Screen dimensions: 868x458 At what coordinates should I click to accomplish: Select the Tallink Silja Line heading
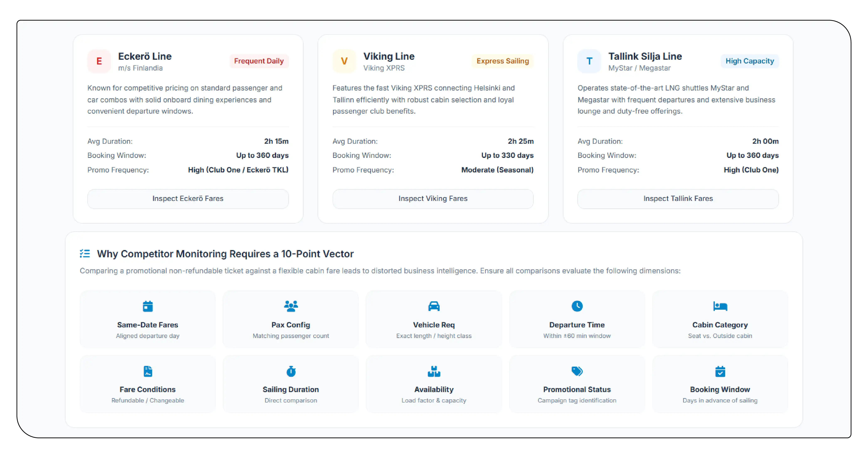(x=645, y=56)
